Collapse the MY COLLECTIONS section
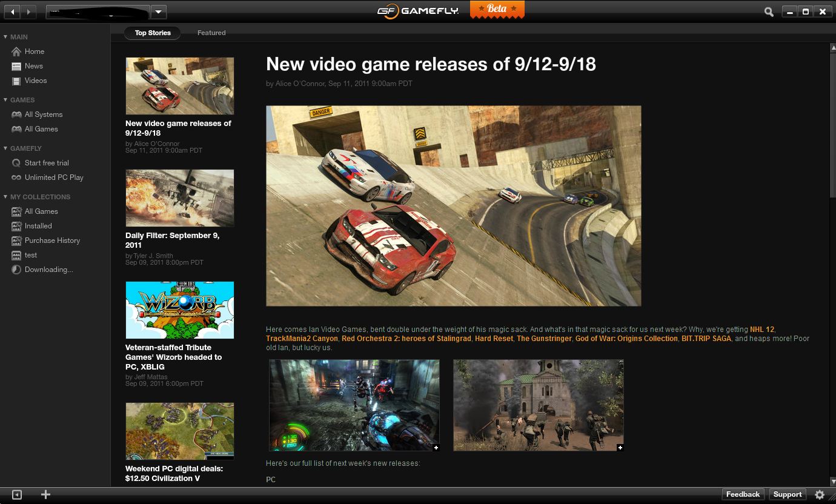836x504 pixels. click(x=5, y=196)
